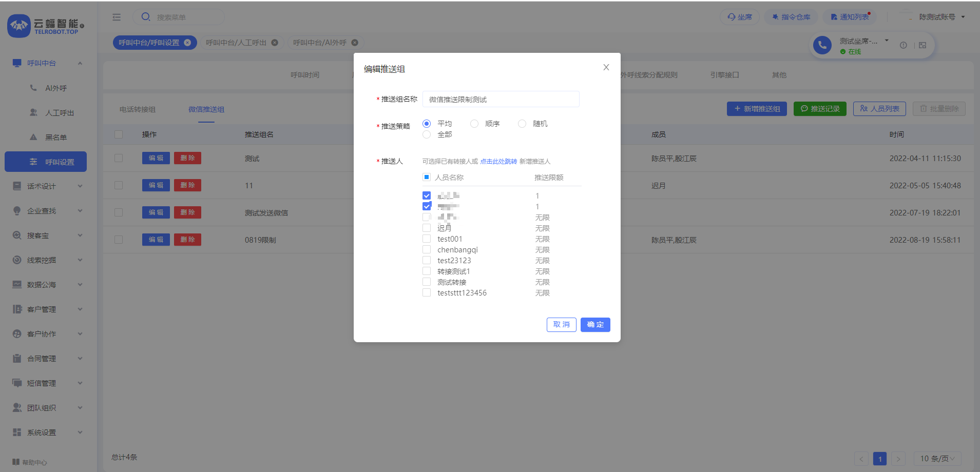Screen dimensions: 980x472
Task: Check the test23123 person checkbox
Action: point(427,260)
